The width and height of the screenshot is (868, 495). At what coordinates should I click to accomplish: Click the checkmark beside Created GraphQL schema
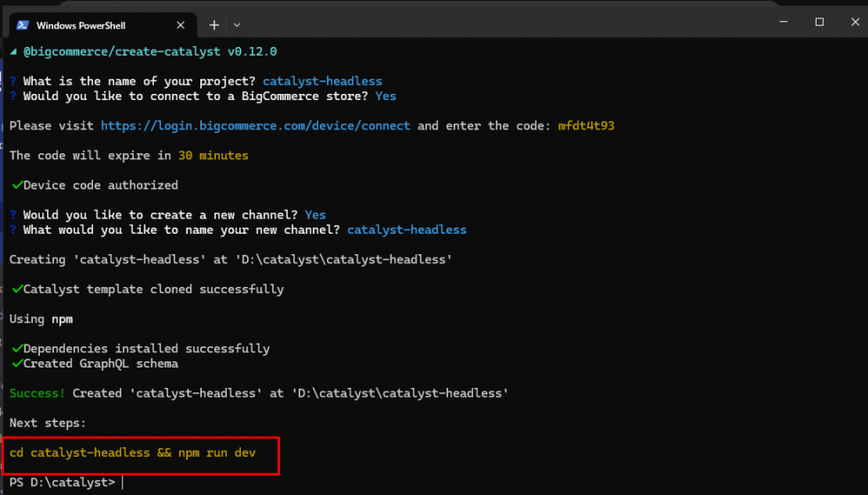pos(16,363)
